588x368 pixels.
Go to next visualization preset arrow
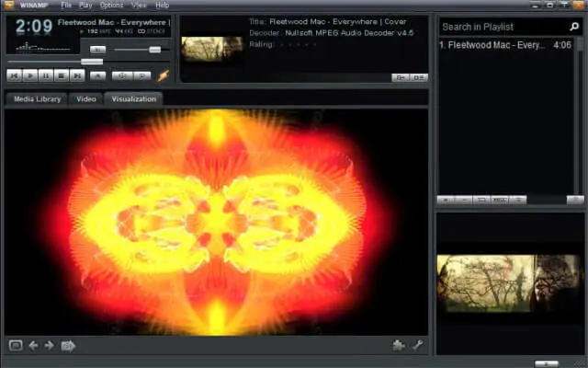coord(49,345)
